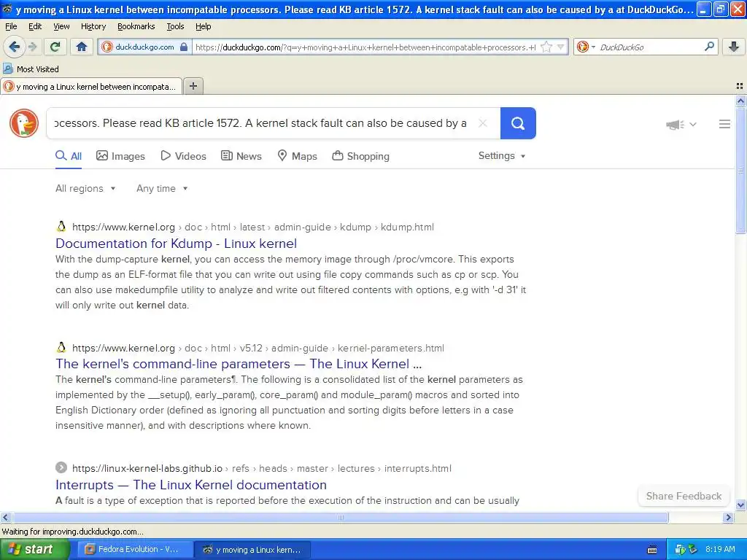Open the Any time filter dropdown

[162, 189]
